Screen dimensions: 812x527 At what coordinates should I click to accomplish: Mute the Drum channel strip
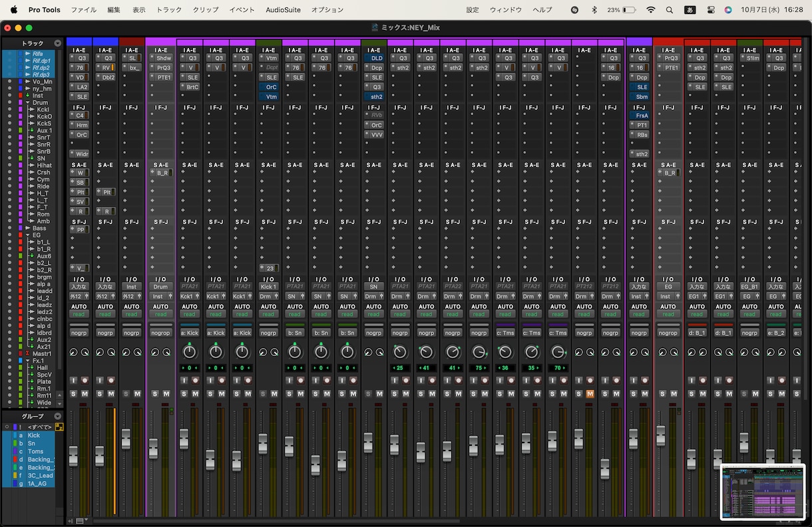click(x=166, y=394)
